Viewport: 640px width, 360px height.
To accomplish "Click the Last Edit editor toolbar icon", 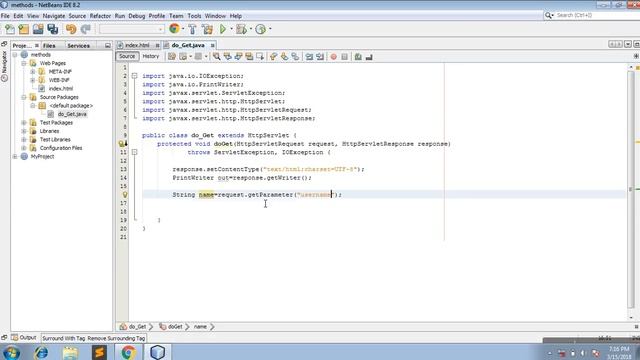I will click(x=172, y=57).
